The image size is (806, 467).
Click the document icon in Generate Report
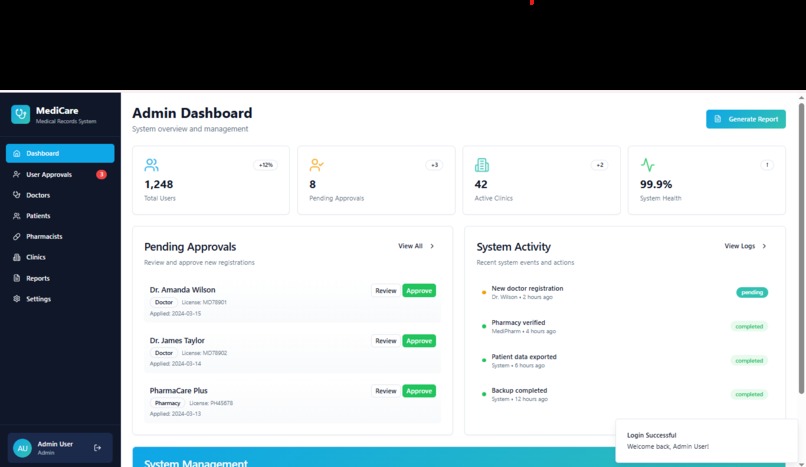pos(718,119)
